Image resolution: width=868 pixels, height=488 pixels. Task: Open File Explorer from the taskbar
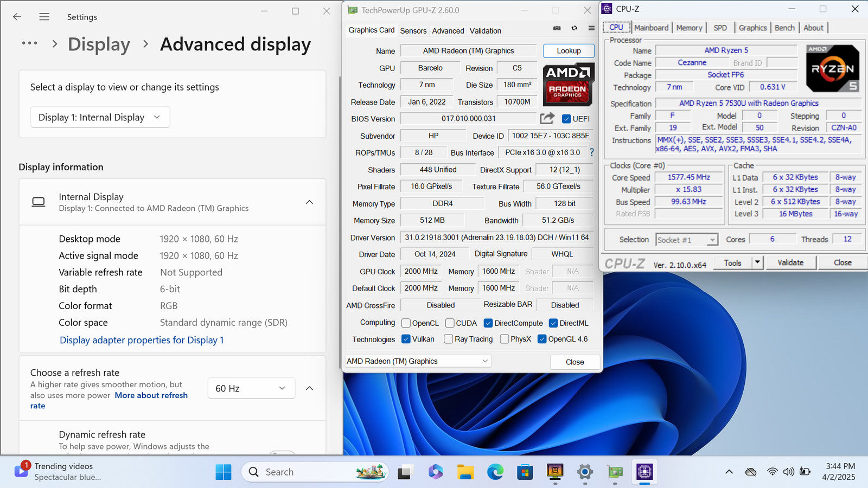point(465,472)
